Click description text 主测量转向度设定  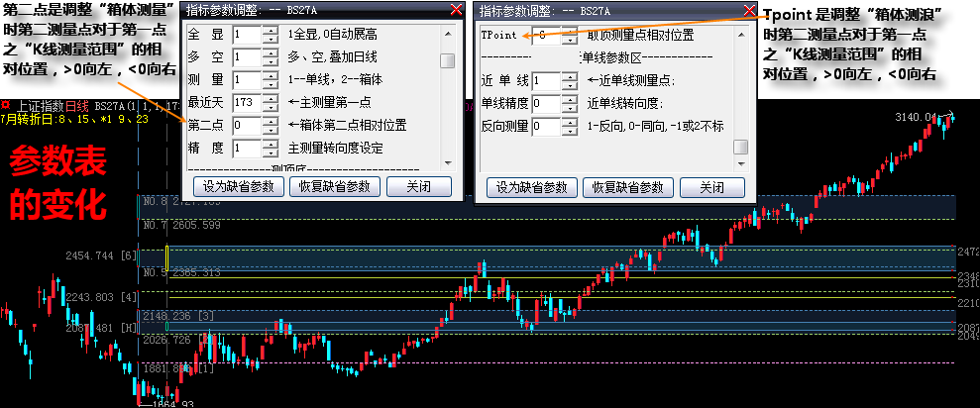[x=335, y=149]
